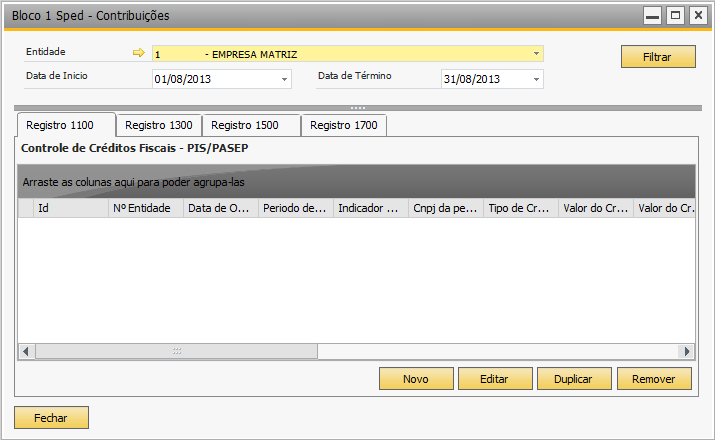Click the Duplicar button
Viewport: 715px width, 440px height.
click(x=574, y=379)
